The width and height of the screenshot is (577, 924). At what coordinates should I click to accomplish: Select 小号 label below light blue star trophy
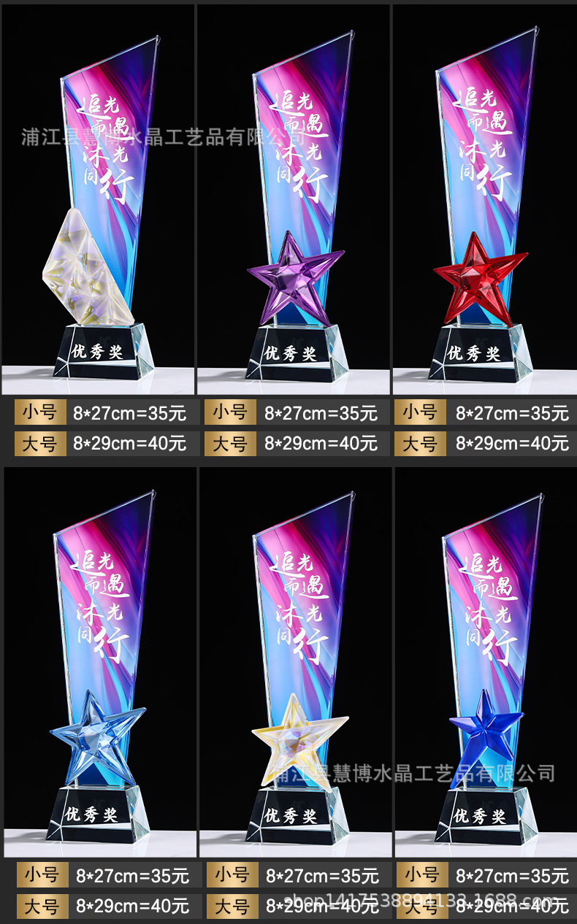(42, 875)
